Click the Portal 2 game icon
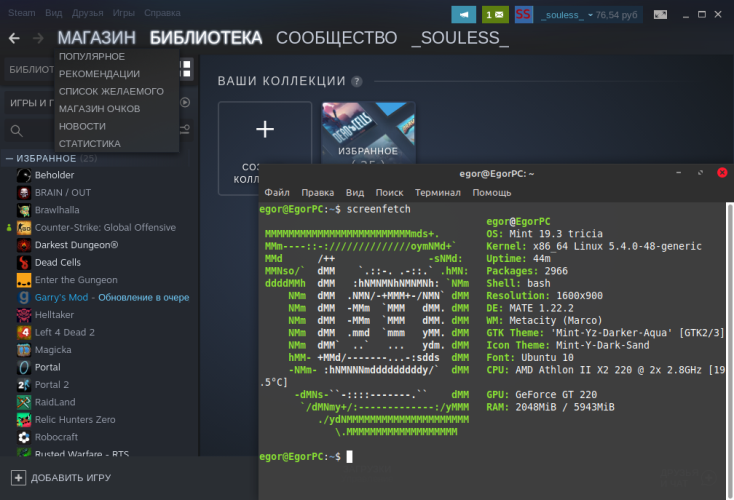734x500 pixels. tap(24, 385)
